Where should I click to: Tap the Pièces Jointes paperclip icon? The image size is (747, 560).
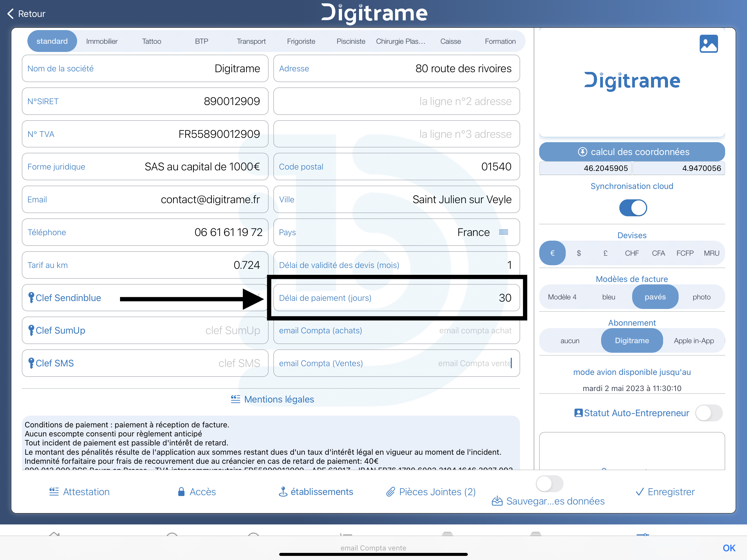(391, 492)
